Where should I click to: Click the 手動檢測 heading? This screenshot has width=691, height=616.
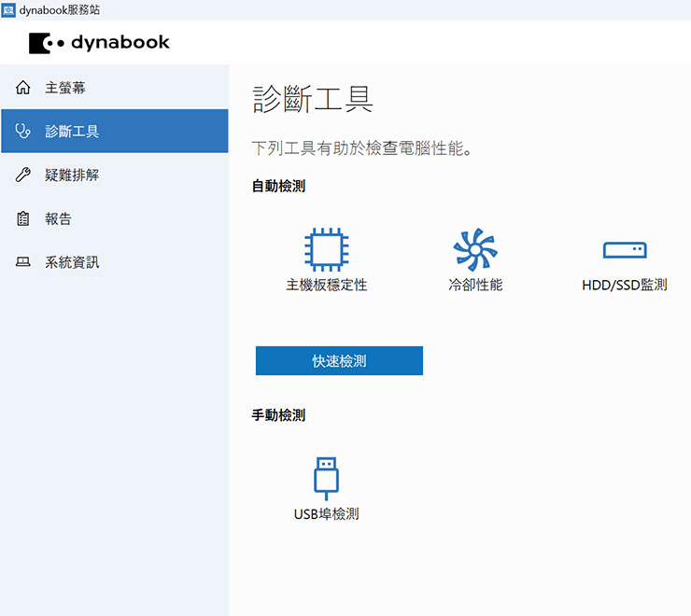[278, 415]
